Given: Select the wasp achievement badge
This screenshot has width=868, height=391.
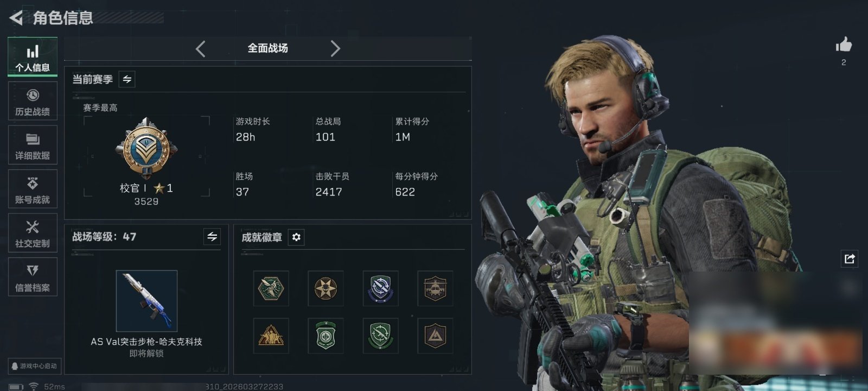Looking at the screenshot, I should tap(271, 288).
